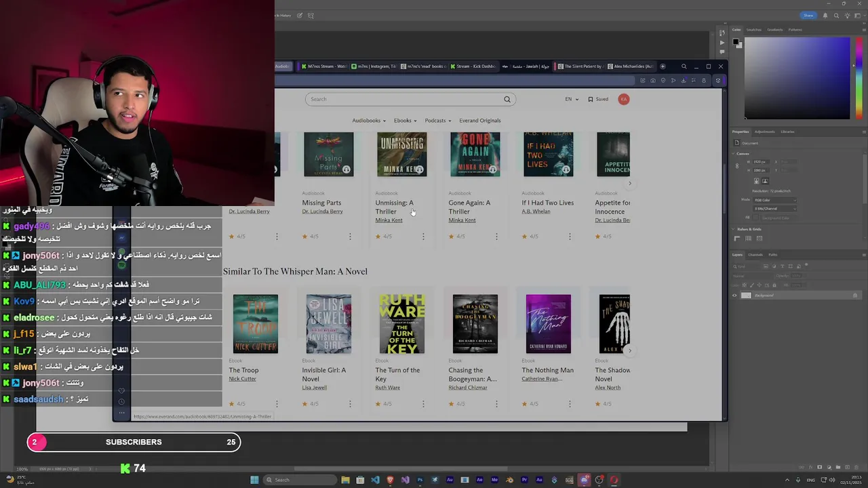
Task: Switch to the Patterns tab
Action: [795, 30]
